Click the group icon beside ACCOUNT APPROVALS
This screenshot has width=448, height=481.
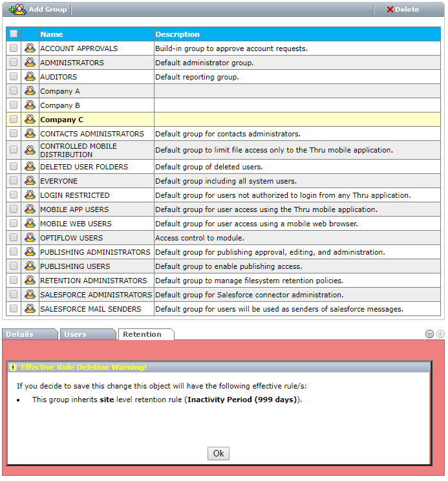click(30, 48)
